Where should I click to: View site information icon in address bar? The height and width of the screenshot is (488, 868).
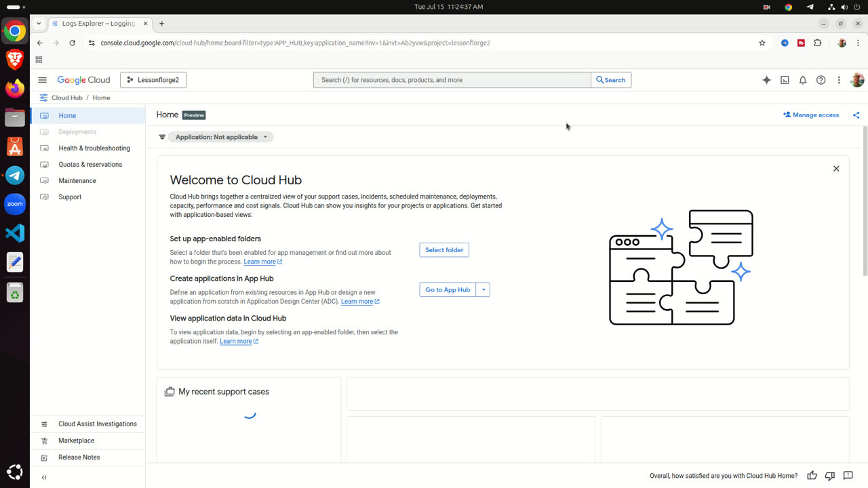point(92,43)
